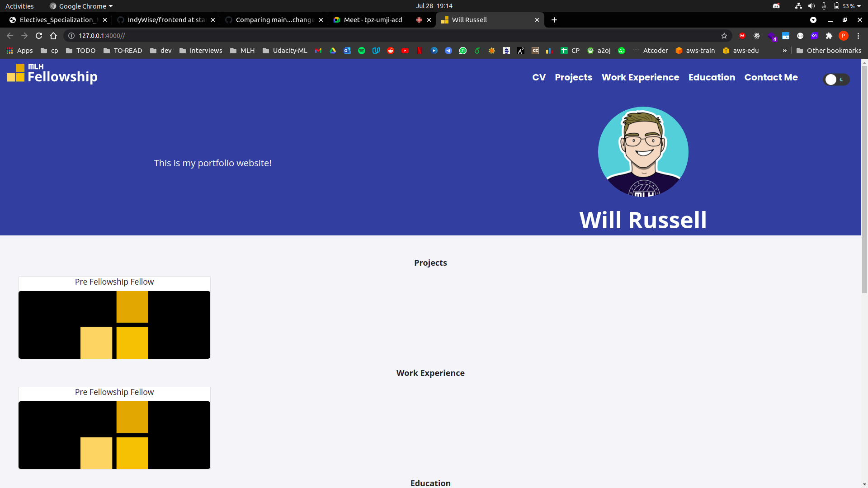Viewport: 868px width, 488px height.
Task: Toggle dark mode switch in navbar
Action: pos(836,80)
